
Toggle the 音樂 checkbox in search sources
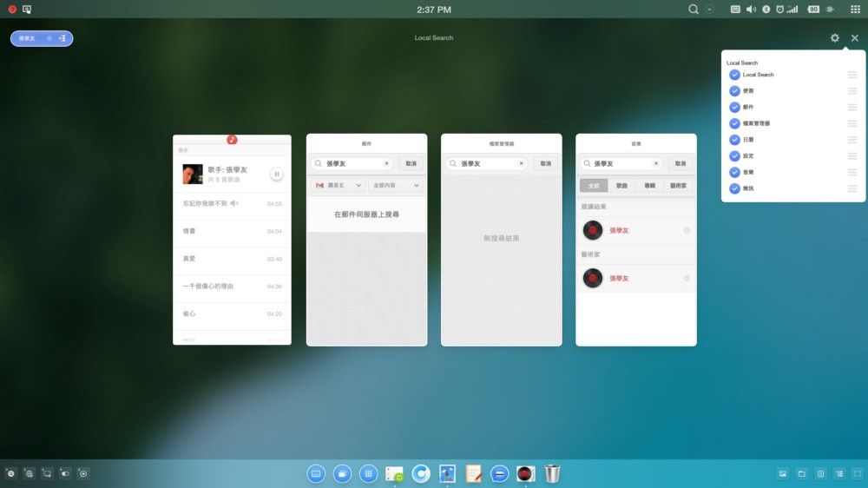pos(735,172)
